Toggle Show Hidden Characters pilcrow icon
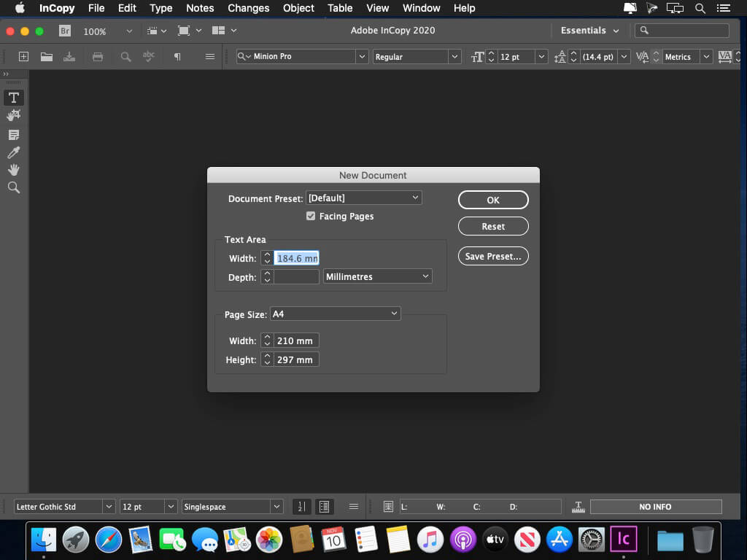This screenshot has height=560, width=747. [177, 57]
